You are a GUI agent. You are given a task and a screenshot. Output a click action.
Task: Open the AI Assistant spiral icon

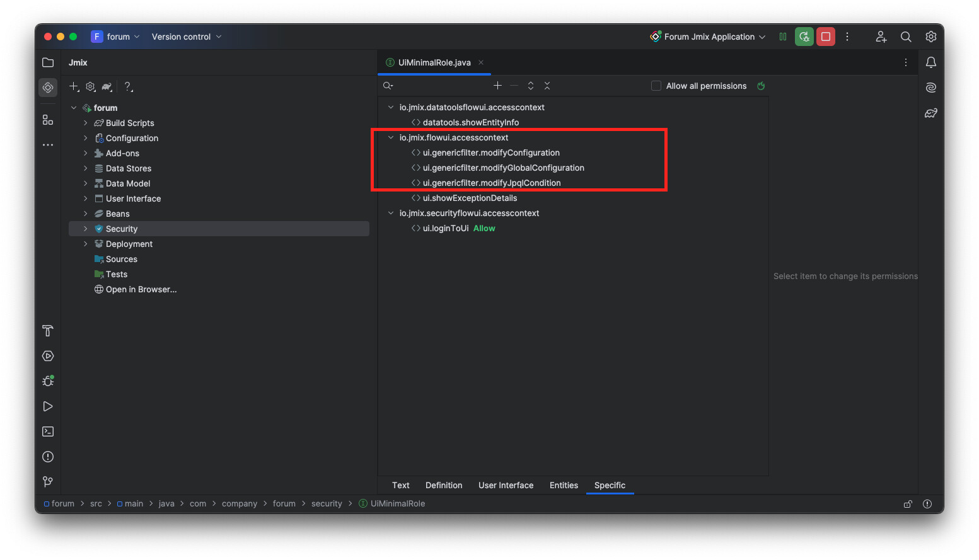(931, 88)
